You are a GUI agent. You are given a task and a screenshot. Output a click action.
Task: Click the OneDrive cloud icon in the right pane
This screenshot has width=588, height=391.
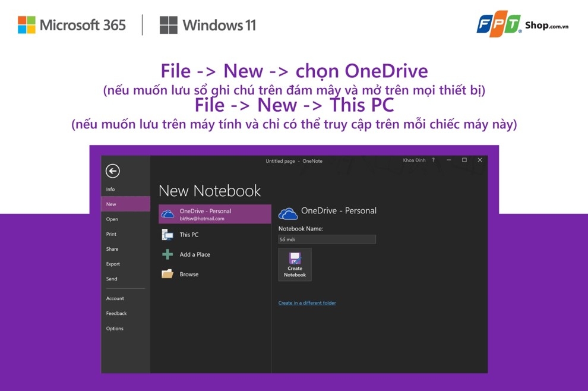click(288, 212)
